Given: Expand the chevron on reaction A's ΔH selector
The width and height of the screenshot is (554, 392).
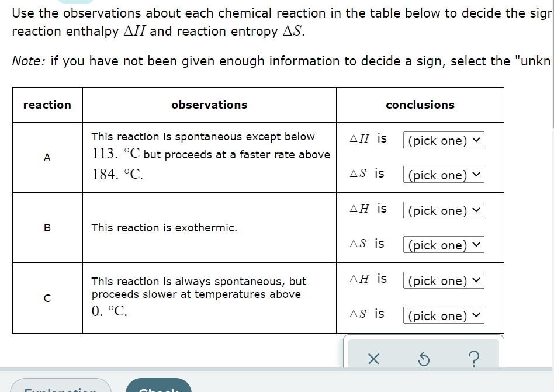Looking at the screenshot, I should (x=476, y=140).
